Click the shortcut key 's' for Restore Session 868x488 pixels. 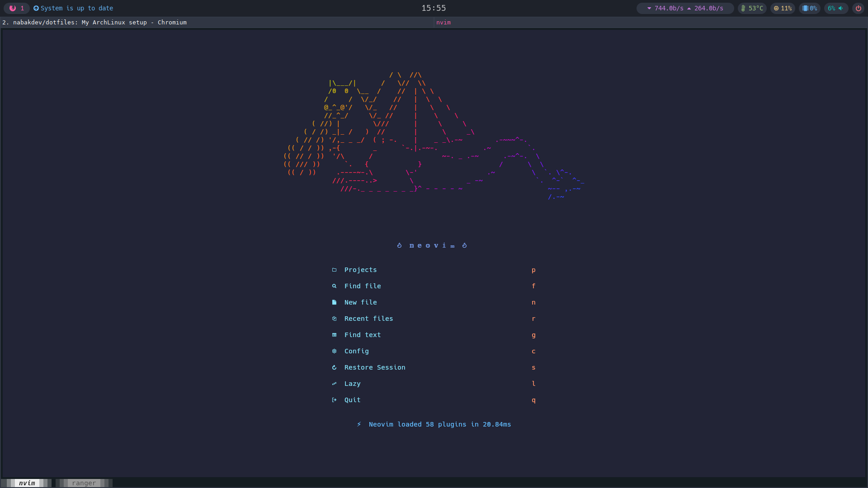pos(533,367)
